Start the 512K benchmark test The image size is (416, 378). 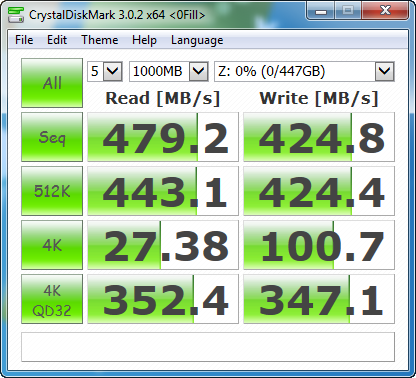coord(52,191)
